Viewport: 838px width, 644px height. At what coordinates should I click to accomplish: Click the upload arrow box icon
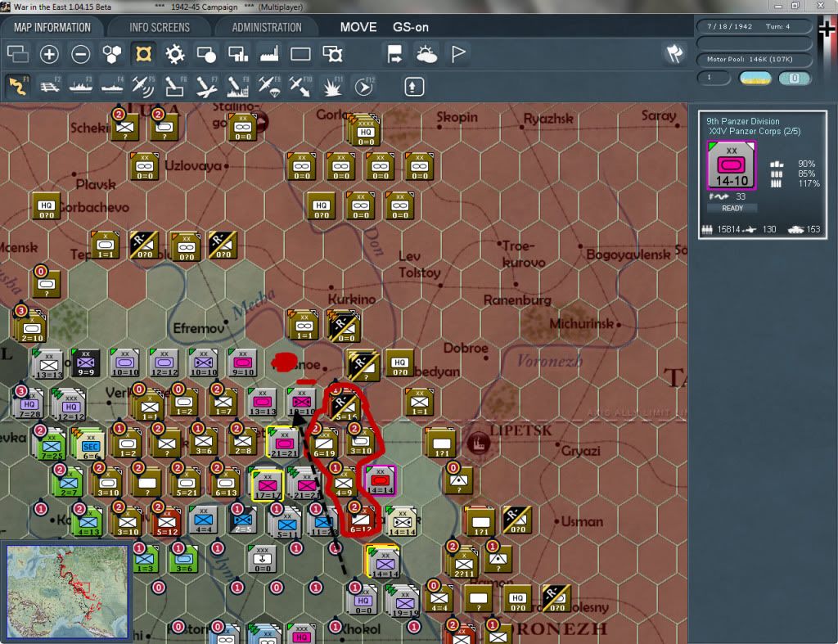click(x=414, y=87)
